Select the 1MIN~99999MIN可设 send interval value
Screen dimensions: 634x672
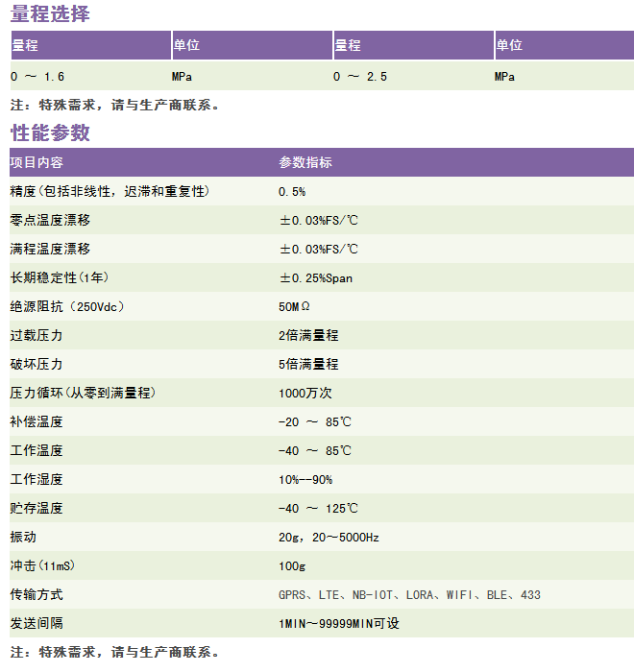(x=338, y=624)
